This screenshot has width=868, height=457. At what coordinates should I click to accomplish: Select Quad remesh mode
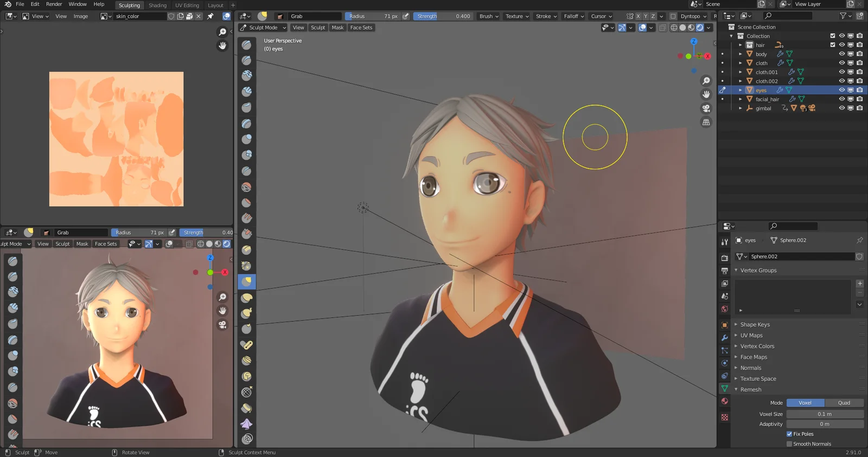tap(844, 403)
